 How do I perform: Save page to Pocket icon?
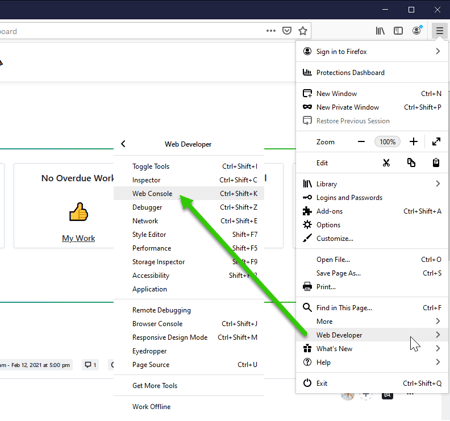pos(287,31)
